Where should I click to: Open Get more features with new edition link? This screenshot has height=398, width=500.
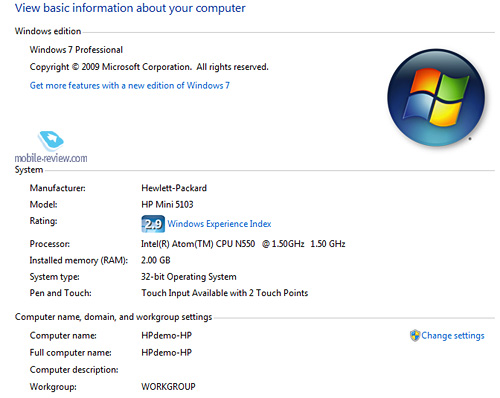(130, 86)
